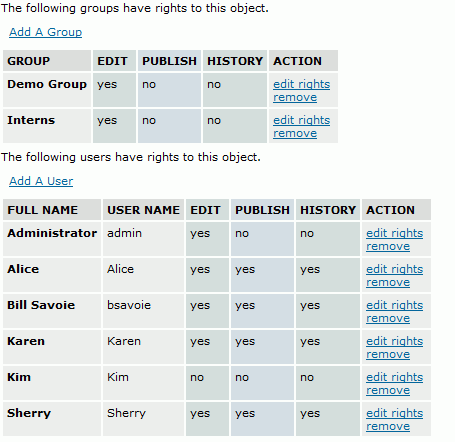Remove the Administrator user

[388, 246]
